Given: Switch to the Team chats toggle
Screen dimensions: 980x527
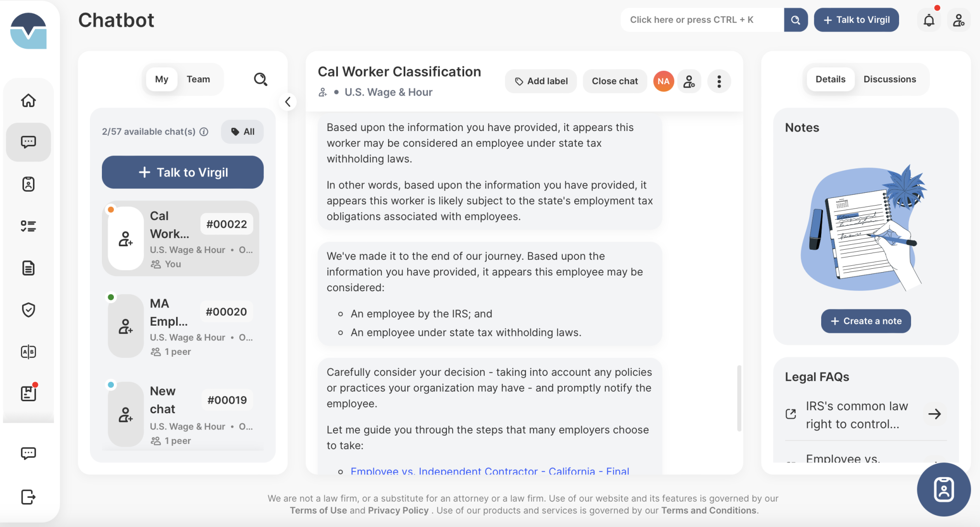Looking at the screenshot, I should tap(198, 79).
